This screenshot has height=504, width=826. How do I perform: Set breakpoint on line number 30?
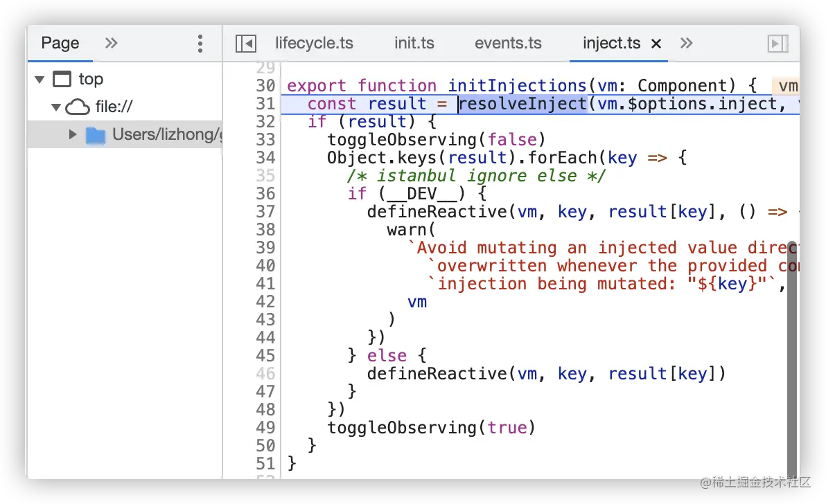click(x=265, y=86)
